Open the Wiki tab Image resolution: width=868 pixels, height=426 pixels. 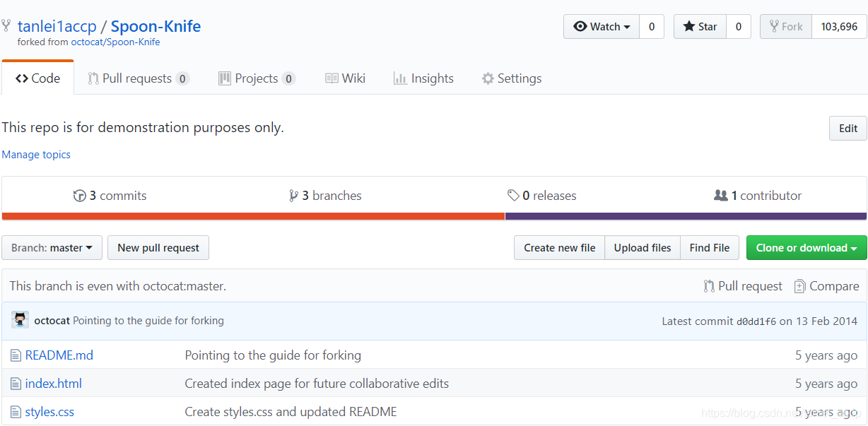click(345, 78)
